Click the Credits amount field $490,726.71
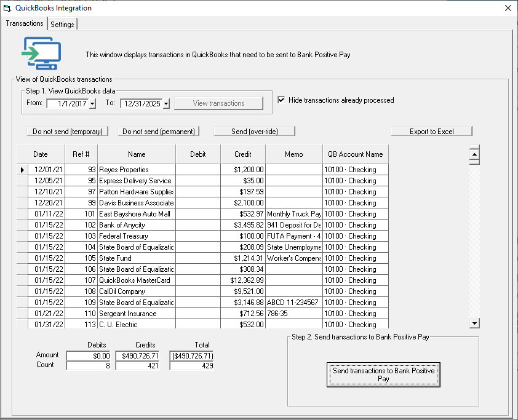The image size is (518, 420). point(137,355)
